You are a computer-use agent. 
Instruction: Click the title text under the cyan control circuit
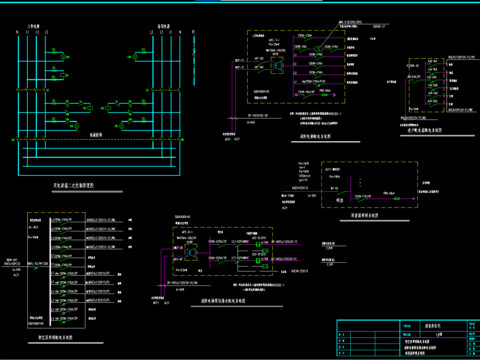73,185
